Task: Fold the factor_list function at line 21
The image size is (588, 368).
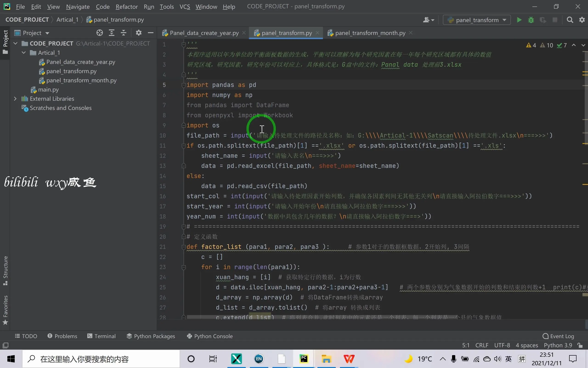Action: (184, 247)
